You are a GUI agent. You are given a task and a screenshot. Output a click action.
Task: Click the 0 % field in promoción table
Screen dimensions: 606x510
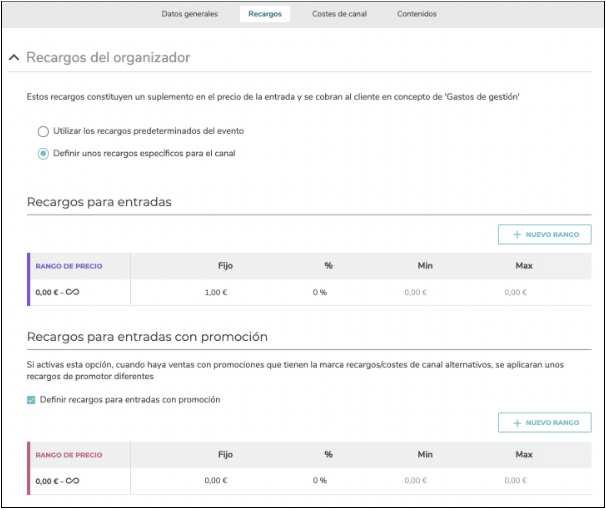pyautogui.click(x=320, y=481)
